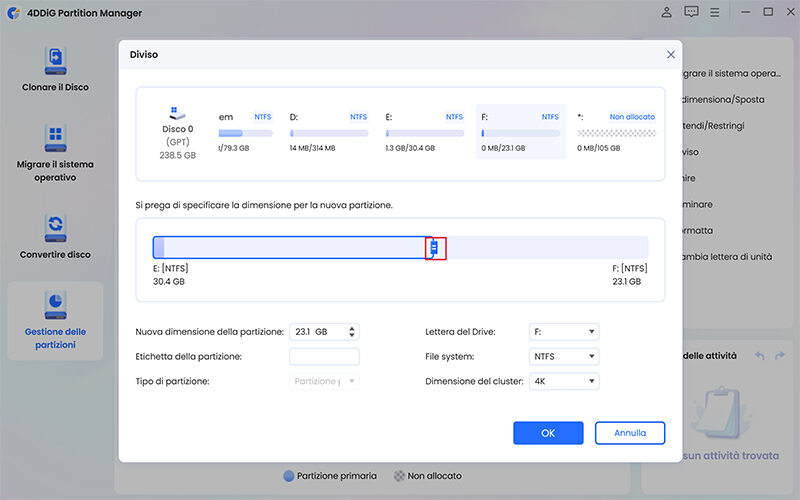Click the user account icon
The image size is (800, 500).
(667, 12)
